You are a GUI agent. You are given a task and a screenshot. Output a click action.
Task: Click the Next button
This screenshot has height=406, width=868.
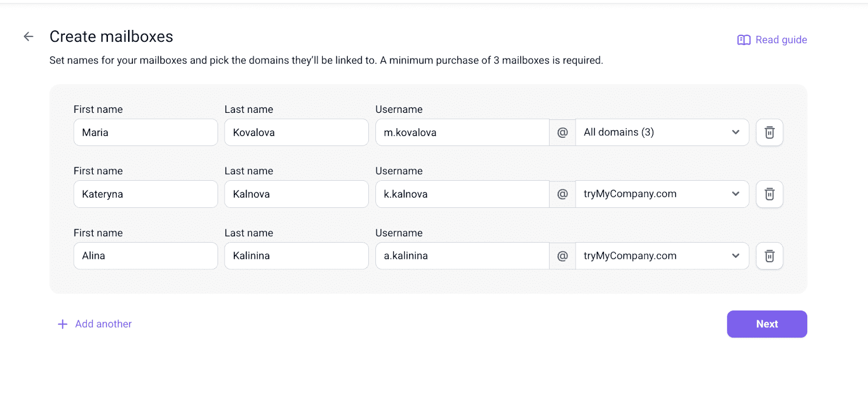[767, 324]
